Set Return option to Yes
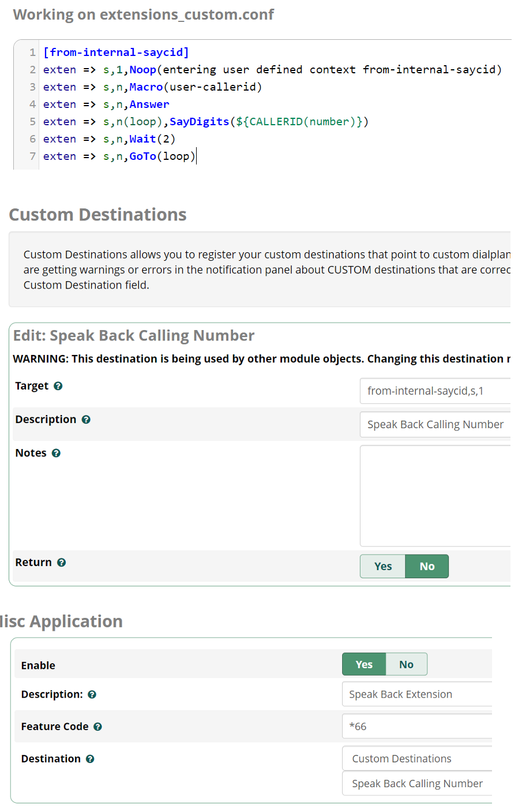The image size is (522, 812). [383, 567]
